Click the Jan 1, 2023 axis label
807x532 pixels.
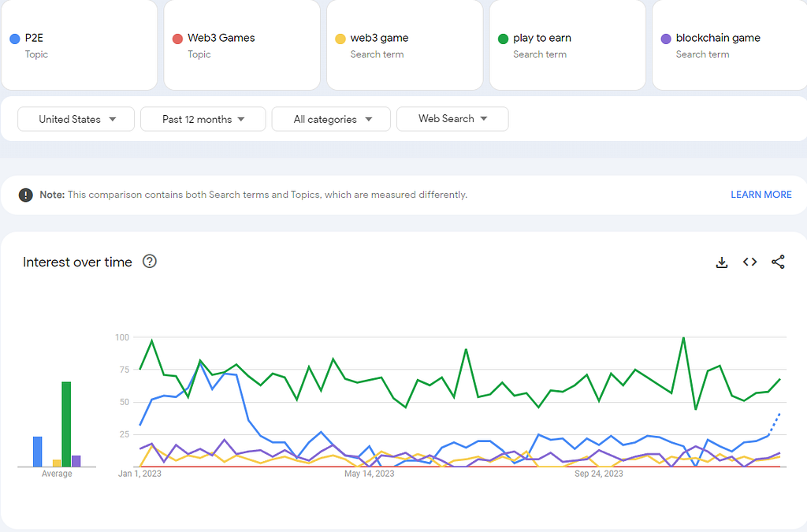point(139,474)
